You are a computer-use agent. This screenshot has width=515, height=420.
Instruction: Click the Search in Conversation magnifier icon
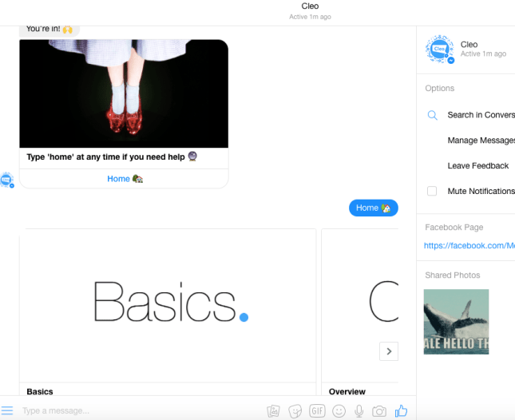click(432, 115)
